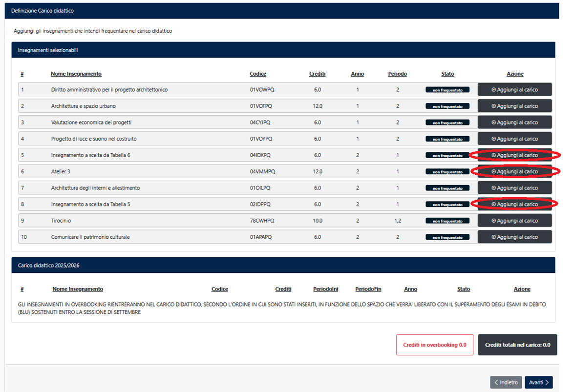Screen dimensions: 574x392
Task: Click the Codice column header in selectable table
Action: tap(258, 74)
